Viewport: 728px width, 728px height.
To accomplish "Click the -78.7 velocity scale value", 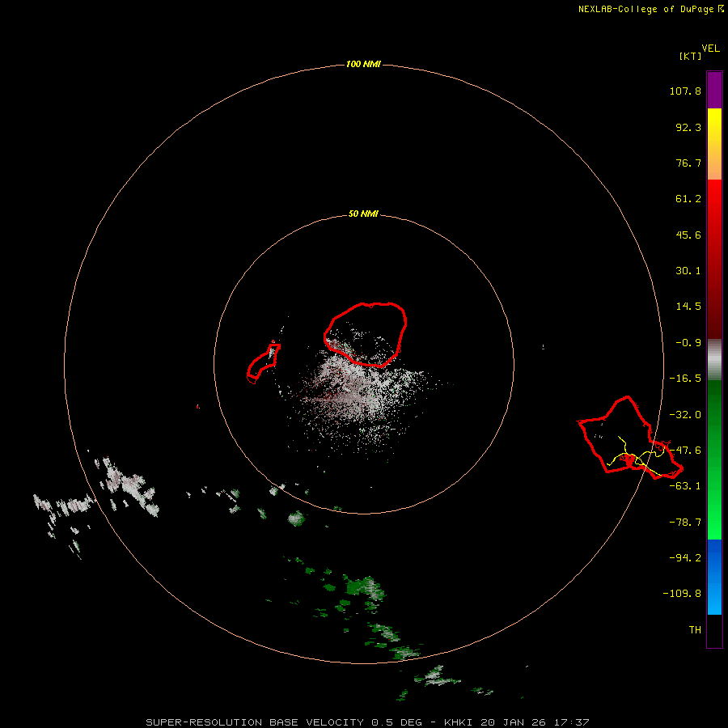I will (685, 523).
